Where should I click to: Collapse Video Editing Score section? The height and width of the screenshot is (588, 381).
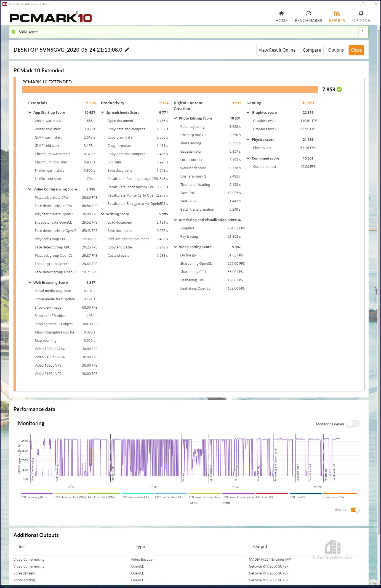click(x=175, y=247)
